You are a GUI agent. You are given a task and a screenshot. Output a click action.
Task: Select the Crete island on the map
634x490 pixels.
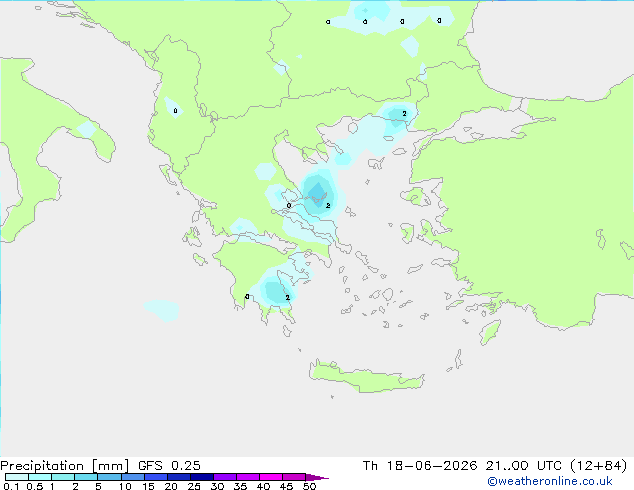(367, 377)
